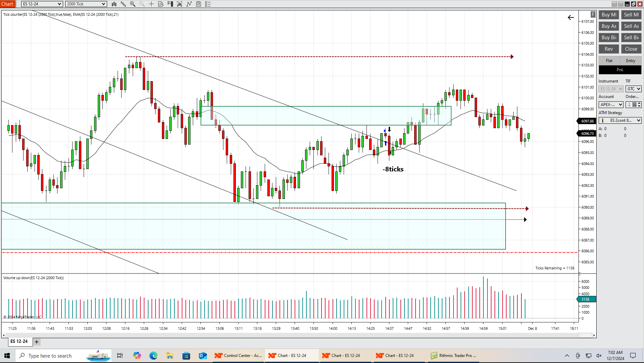Click Buy Bid button
Image resolution: width=644 pixels, height=363 pixels.
pyautogui.click(x=609, y=38)
